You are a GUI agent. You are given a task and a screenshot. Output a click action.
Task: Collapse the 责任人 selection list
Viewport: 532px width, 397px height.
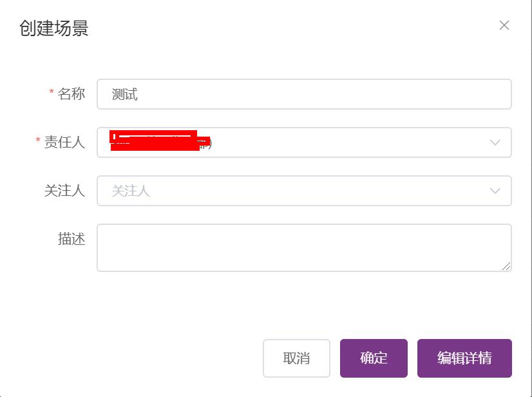[494, 142]
